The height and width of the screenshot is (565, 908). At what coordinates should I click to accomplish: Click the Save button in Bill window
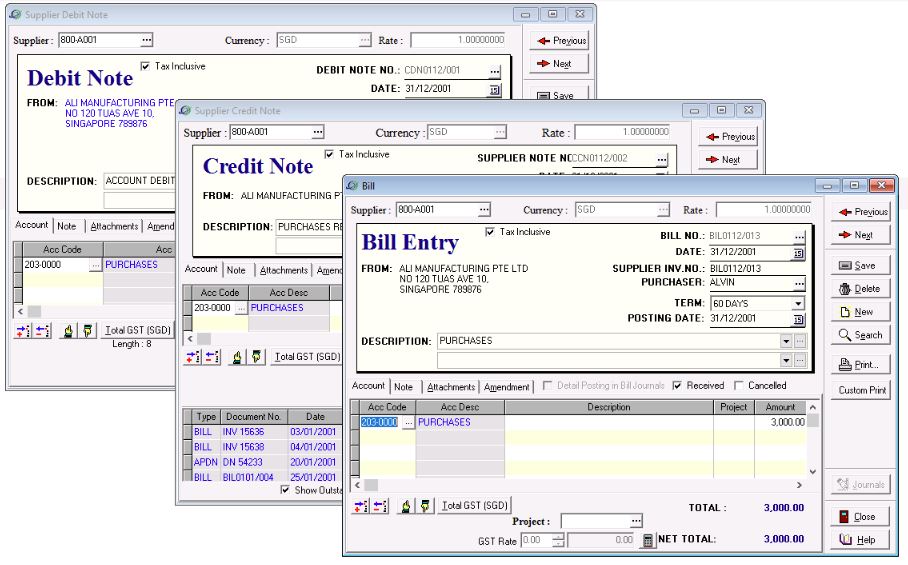point(860,266)
